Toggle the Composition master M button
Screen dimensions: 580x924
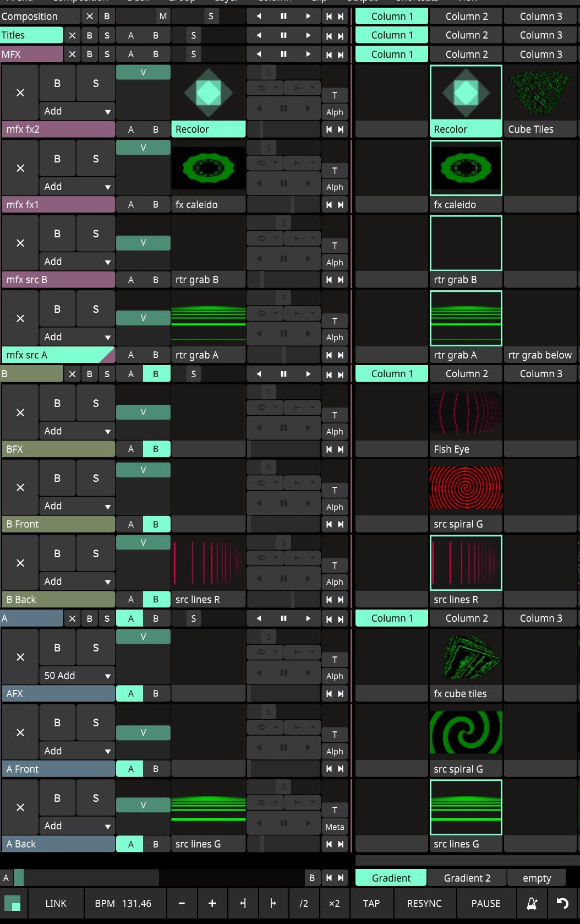163,17
